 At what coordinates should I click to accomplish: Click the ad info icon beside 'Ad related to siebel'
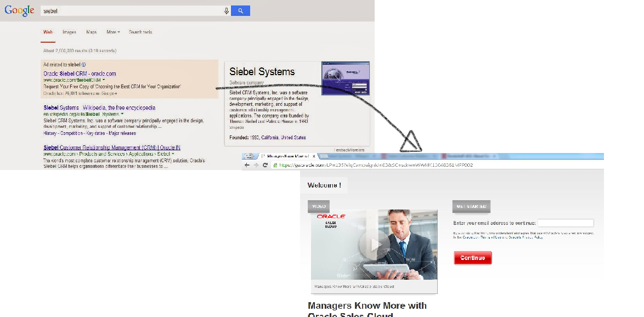coord(84,65)
